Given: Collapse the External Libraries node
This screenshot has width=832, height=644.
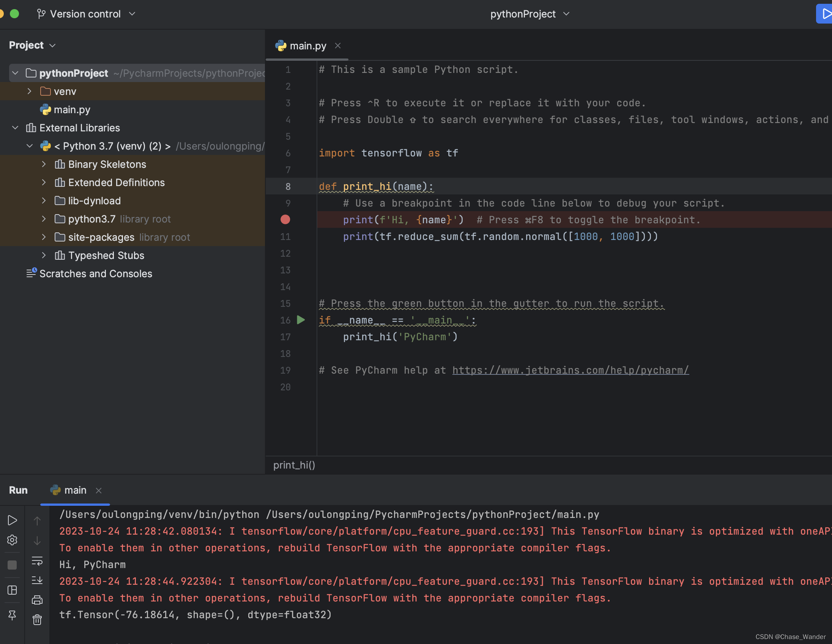Looking at the screenshot, I should tap(15, 128).
